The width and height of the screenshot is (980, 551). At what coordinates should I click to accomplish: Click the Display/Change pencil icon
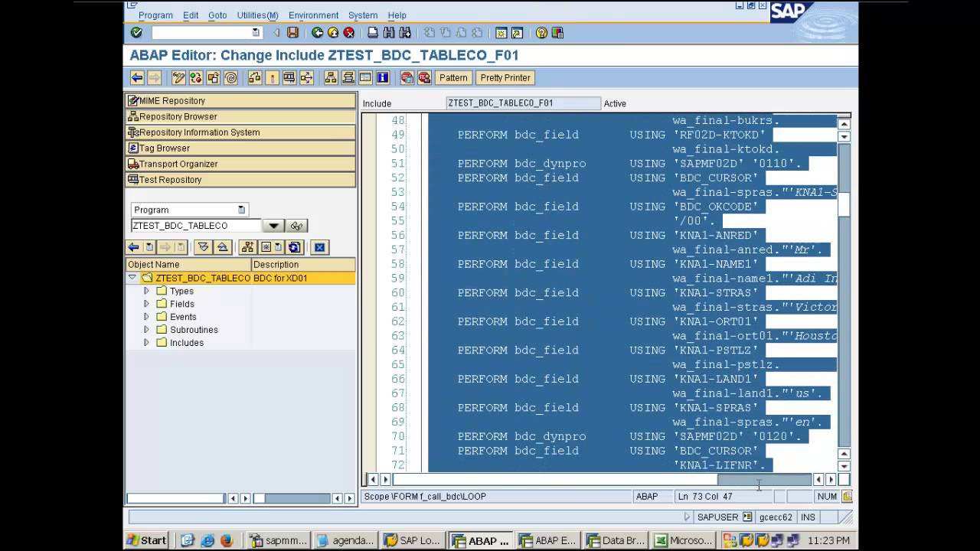[x=178, y=77]
